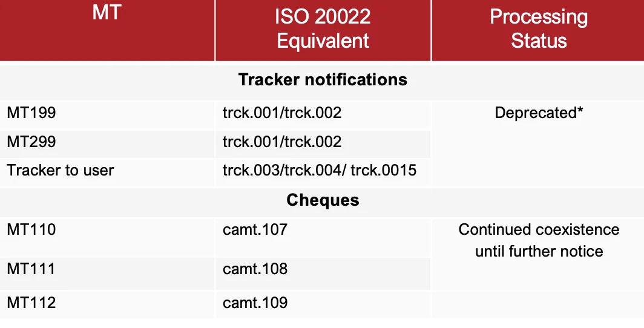Click trck.001/trck.002 in the MT299 row

coord(282,142)
